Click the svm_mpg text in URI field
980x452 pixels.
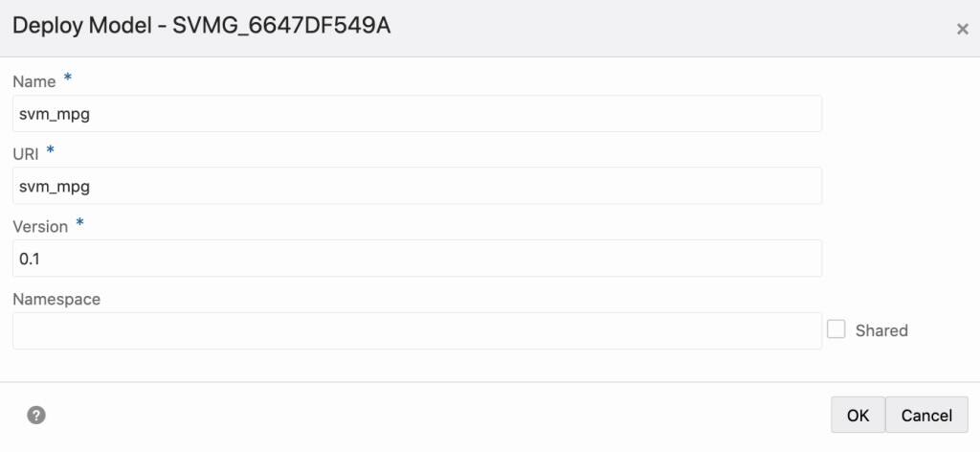55,187
